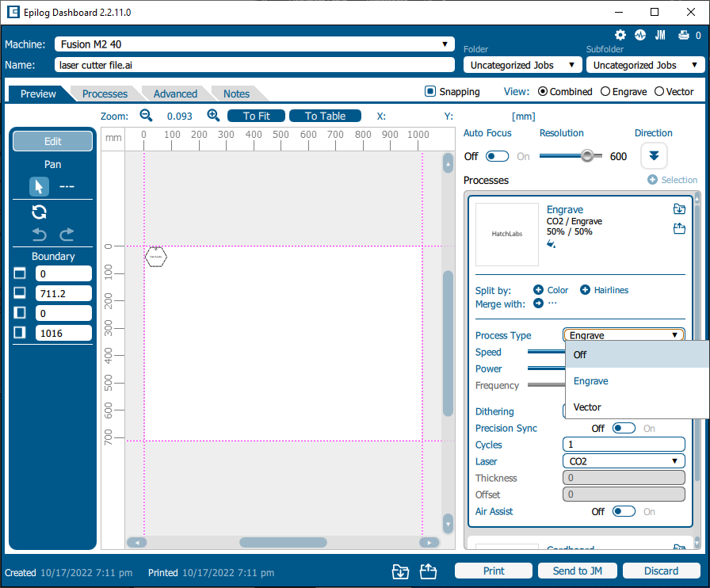Viewport: 710px width, 588px height.
Task: Click the redo arrow icon
Action: click(x=67, y=234)
